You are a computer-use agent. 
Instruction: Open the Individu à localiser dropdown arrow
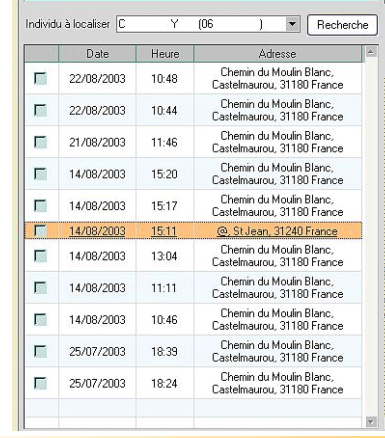coord(292,24)
